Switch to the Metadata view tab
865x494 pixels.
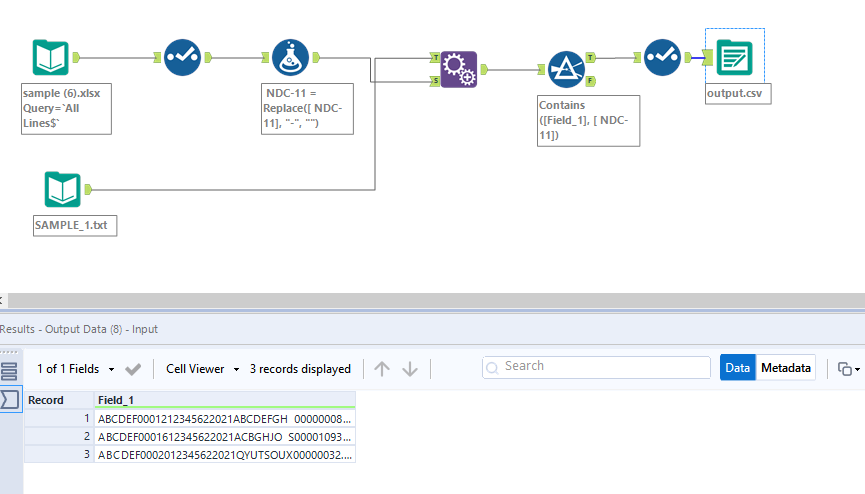786,368
